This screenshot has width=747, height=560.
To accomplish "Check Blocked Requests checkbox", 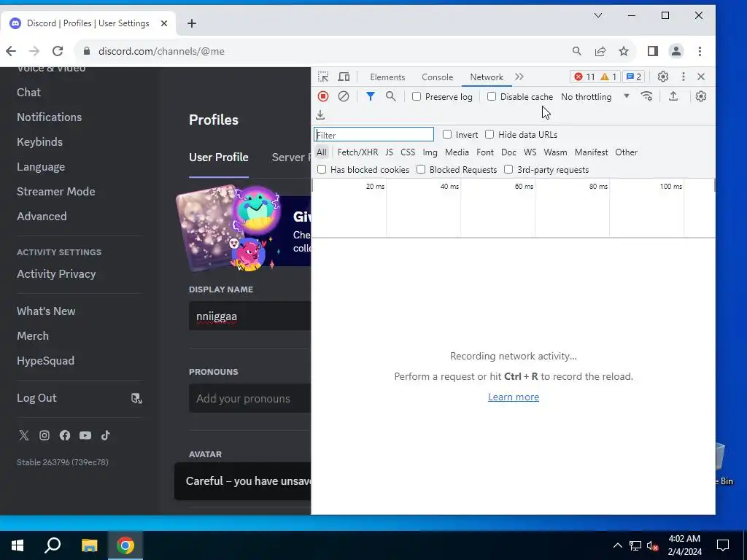I will pyautogui.click(x=421, y=169).
